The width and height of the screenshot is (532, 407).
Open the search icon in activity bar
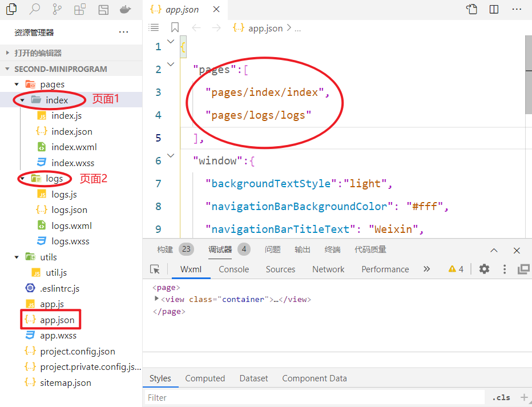pyautogui.click(x=35, y=9)
